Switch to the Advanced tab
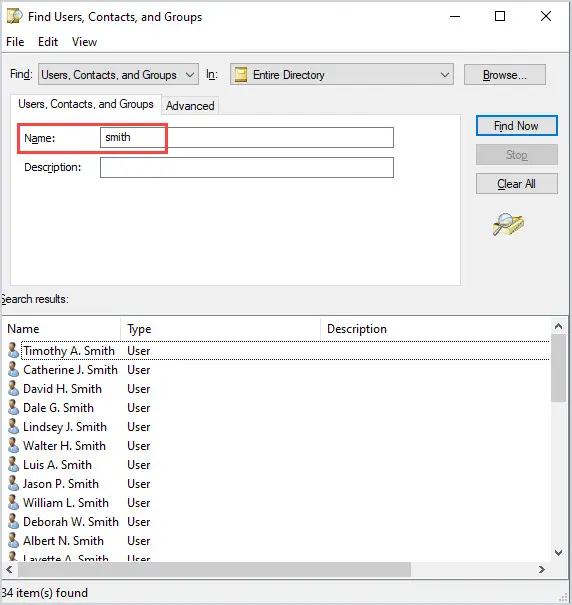Viewport: 572px width, 605px height. click(190, 106)
